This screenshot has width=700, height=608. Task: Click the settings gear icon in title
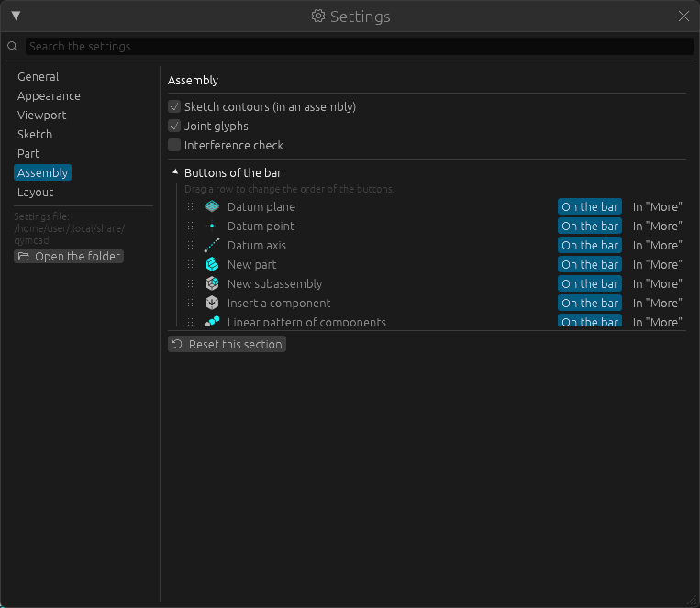tap(317, 17)
